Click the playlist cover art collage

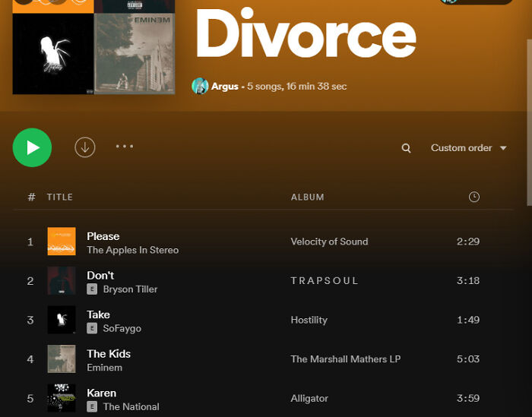pos(93,47)
